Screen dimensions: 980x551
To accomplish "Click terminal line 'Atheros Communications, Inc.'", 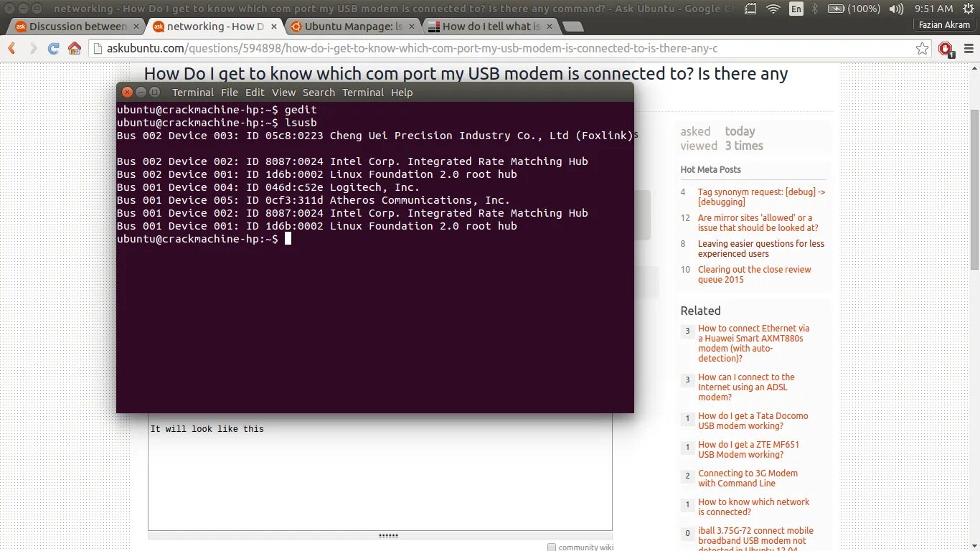I will [314, 200].
